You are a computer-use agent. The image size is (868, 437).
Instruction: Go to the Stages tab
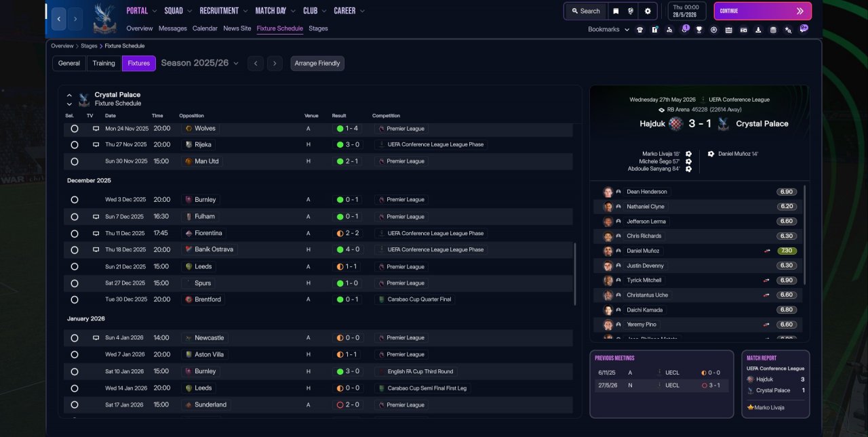tap(318, 28)
